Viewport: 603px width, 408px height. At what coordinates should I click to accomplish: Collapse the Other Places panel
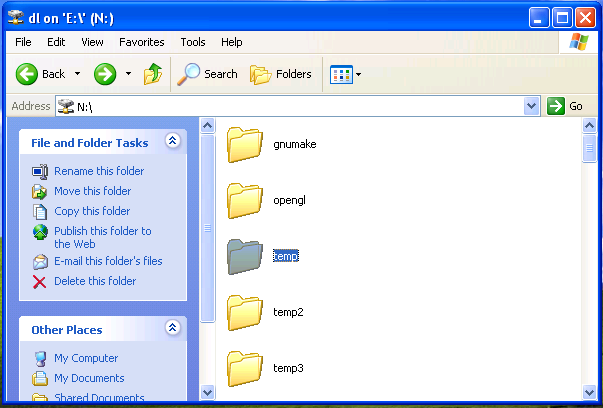(x=172, y=328)
